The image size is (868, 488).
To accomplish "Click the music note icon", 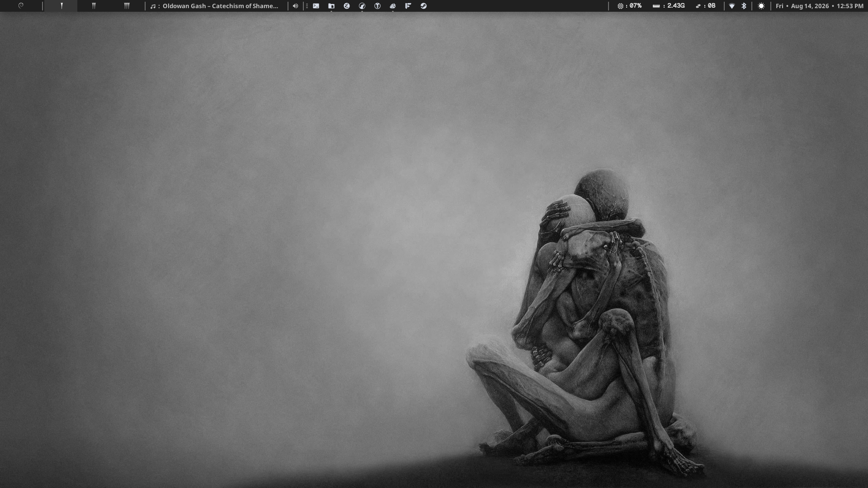I will [x=153, y=6].
